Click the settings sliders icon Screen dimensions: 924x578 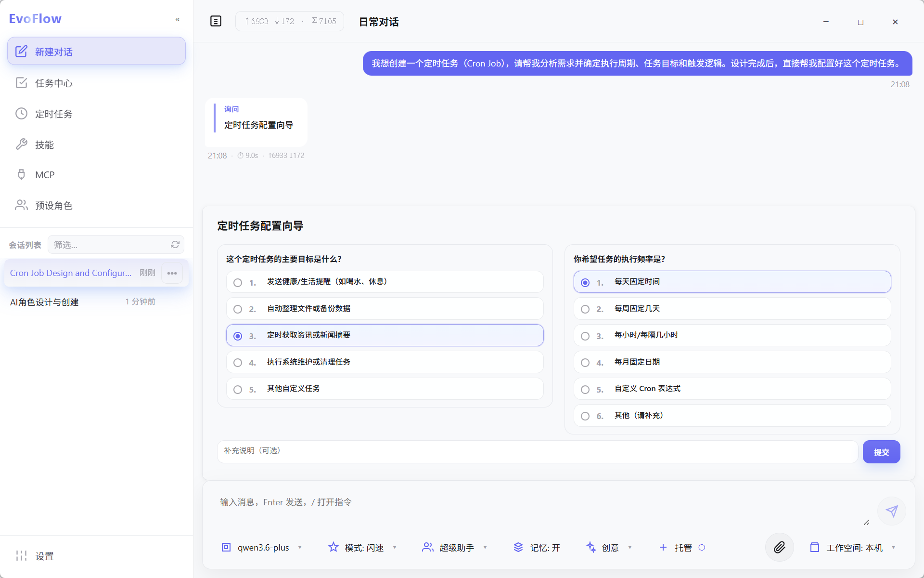pos(21,556)
